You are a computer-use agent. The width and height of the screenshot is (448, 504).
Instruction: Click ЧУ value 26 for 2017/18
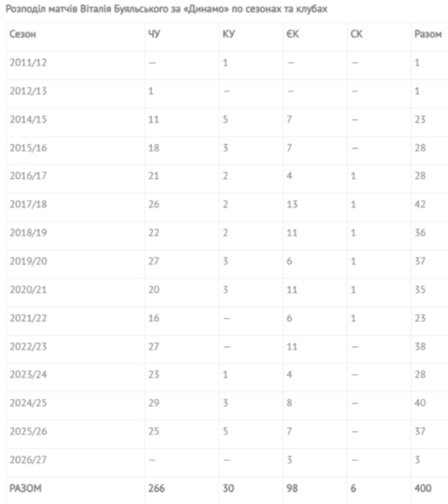click(x=154, y=204)
